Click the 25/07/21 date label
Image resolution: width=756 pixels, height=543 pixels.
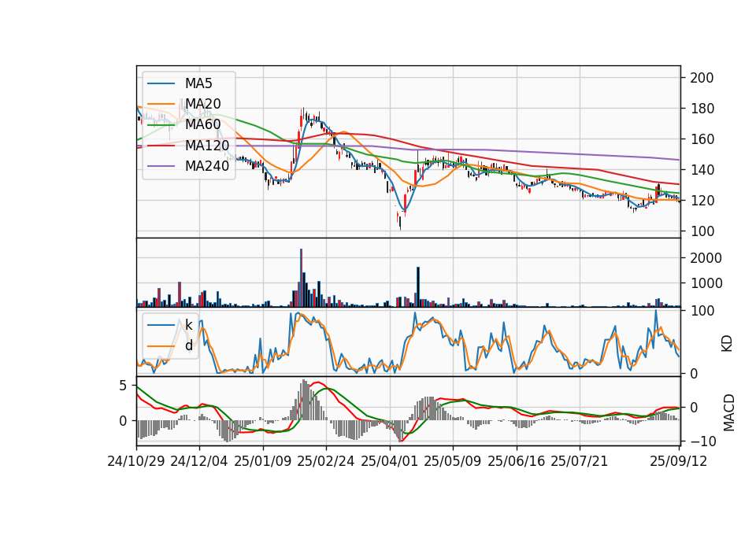[x=579, y=461]
